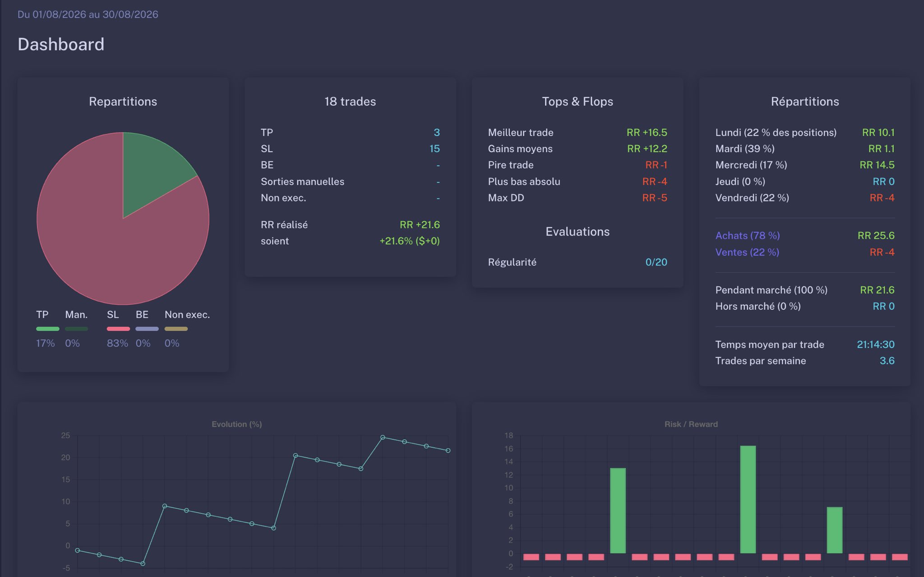Toggle the TP legend swatch
Screen dimensions: 924x577
(47, 329)
